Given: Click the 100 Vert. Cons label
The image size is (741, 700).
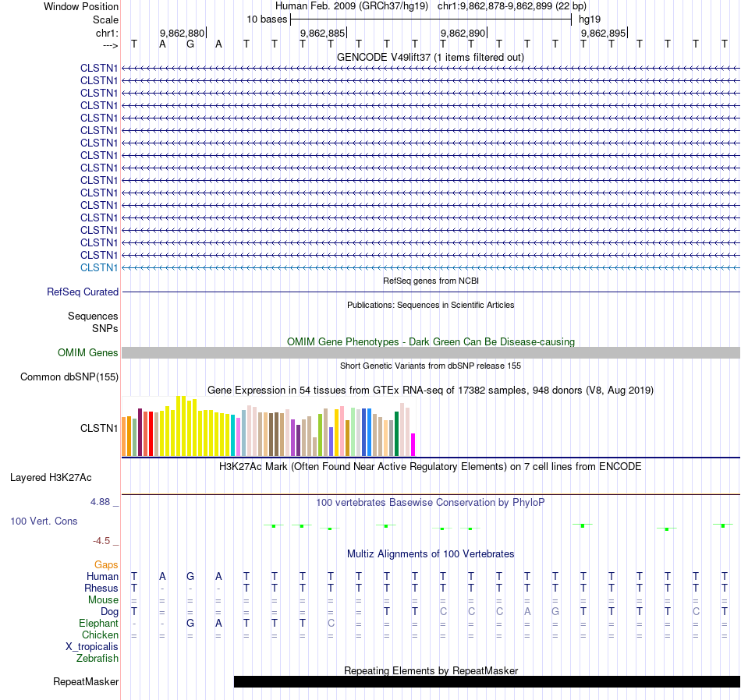Looking at the screenshot, I should (x=44, y=521).
